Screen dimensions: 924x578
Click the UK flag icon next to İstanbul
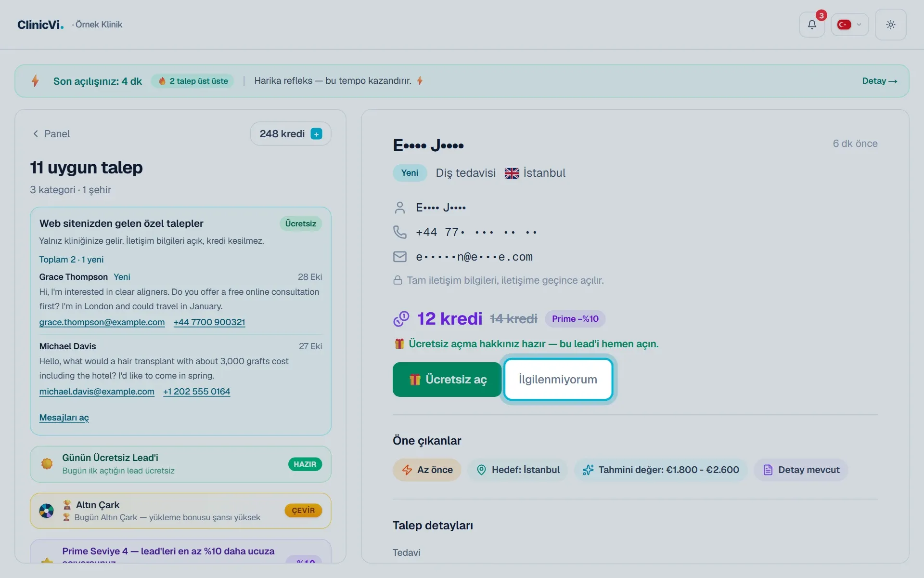pyautogui.click(x=512, y=173)
